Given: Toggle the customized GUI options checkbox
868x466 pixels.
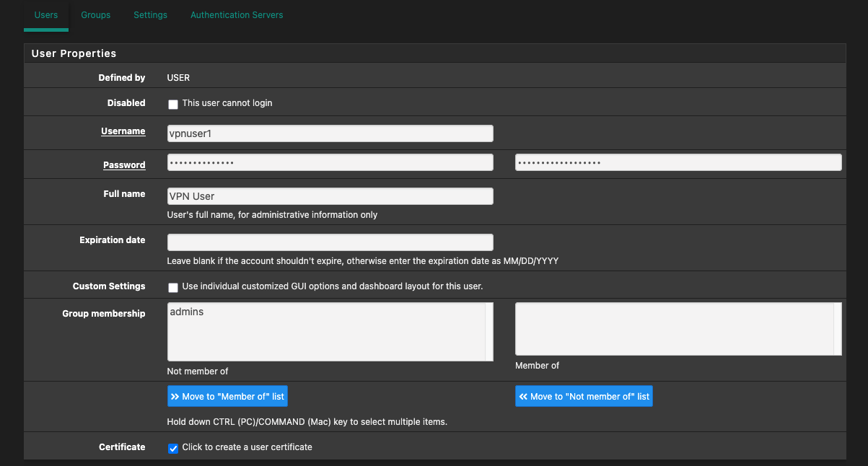Looking at the screenshot, I should pos(173,287).
